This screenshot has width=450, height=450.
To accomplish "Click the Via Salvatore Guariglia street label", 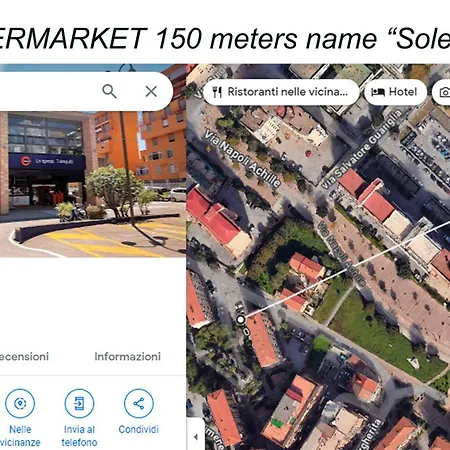I will coord(363,148).
